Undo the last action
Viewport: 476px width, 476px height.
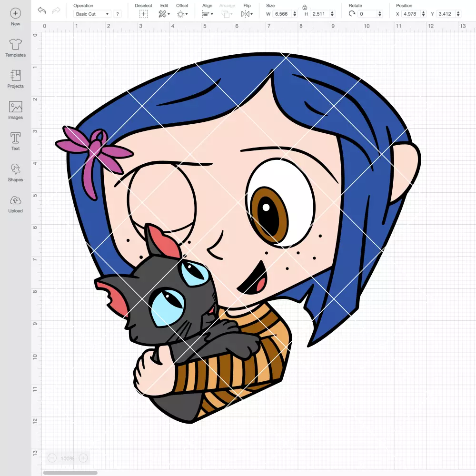[42, 10]
